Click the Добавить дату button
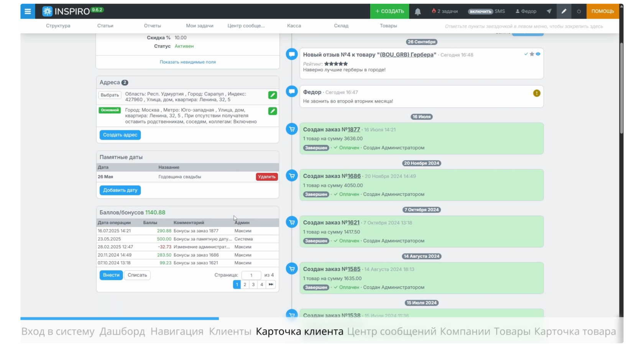This screenshot has height=347, width=644. pos(120,190)
